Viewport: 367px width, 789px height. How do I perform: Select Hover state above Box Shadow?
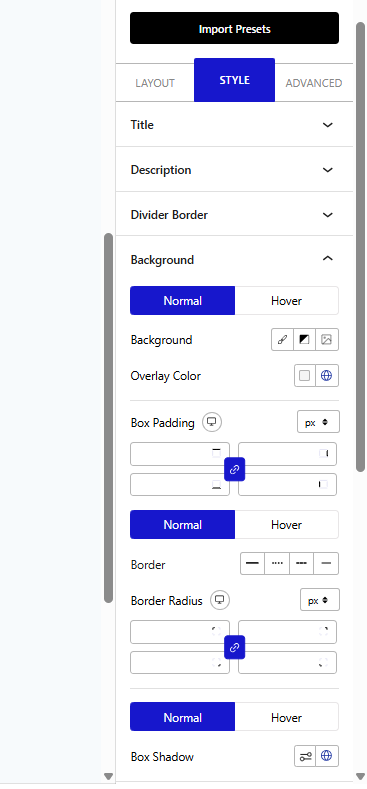286,717
